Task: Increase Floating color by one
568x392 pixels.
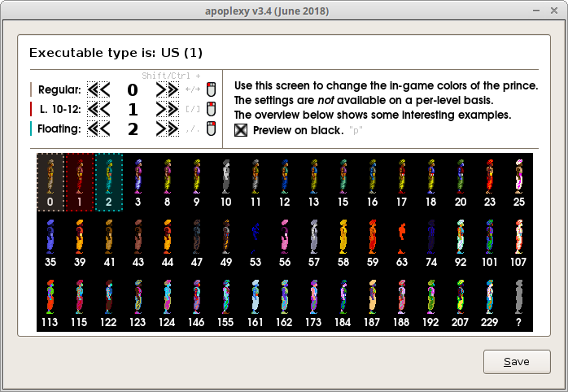Action: 161,128
